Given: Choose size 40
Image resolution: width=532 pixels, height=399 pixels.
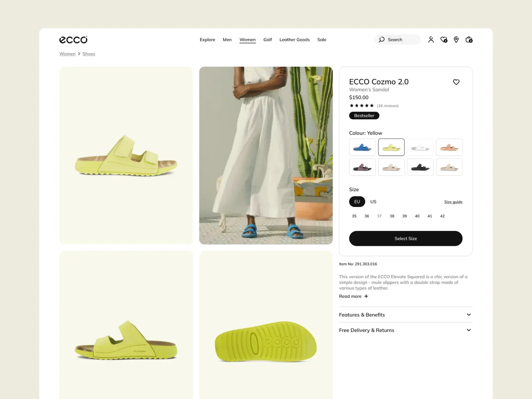Looking at the screenshot, I should pos(417,216).
